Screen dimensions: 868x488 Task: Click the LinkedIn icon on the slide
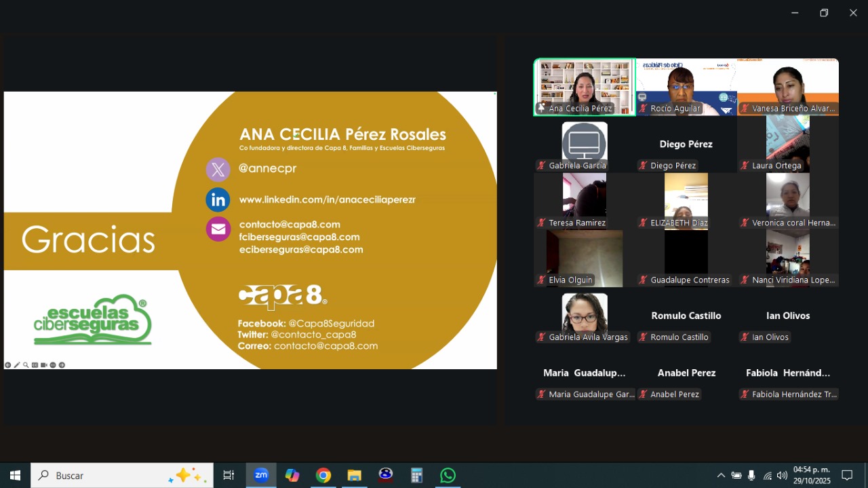click(x=218, y=200)
